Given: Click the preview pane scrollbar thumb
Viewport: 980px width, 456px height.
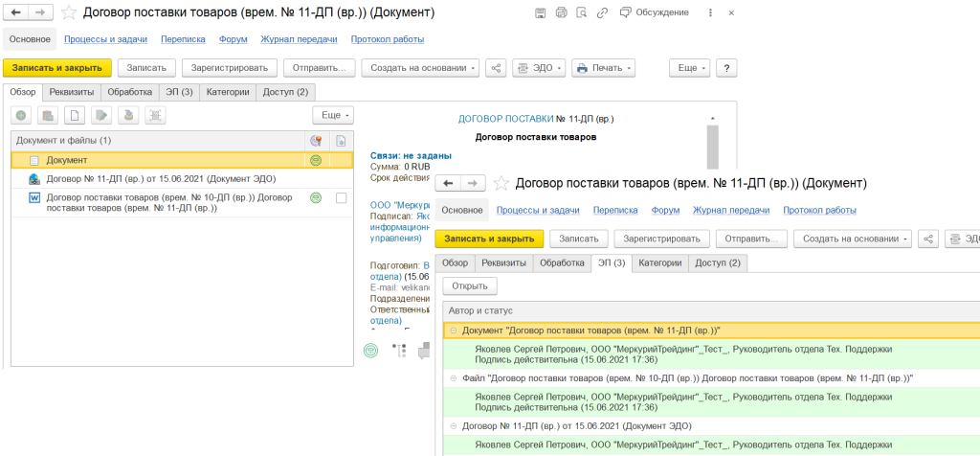Looking at the screenshot, I should pos(712,147).
